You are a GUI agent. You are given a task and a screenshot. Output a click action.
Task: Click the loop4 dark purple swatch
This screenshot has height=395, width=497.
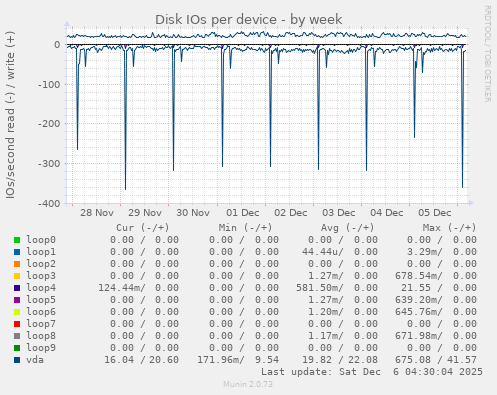(x=17, y=288)
